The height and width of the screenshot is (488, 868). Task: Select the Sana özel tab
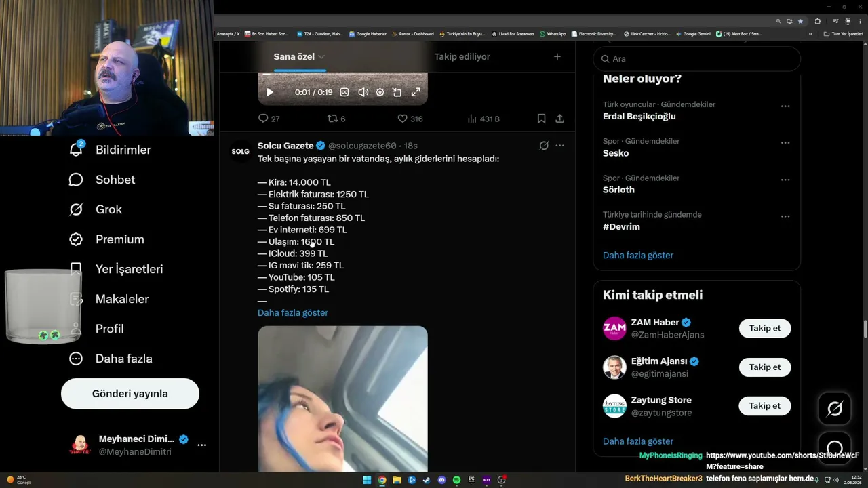(294, 57)
